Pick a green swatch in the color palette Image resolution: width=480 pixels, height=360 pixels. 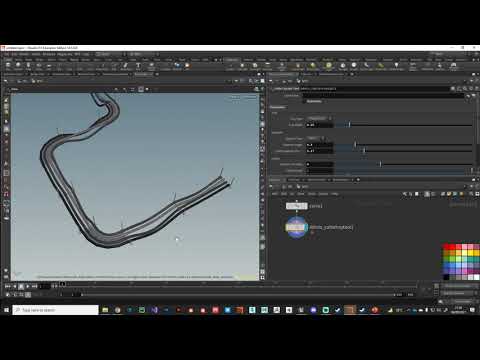[452, 259]
